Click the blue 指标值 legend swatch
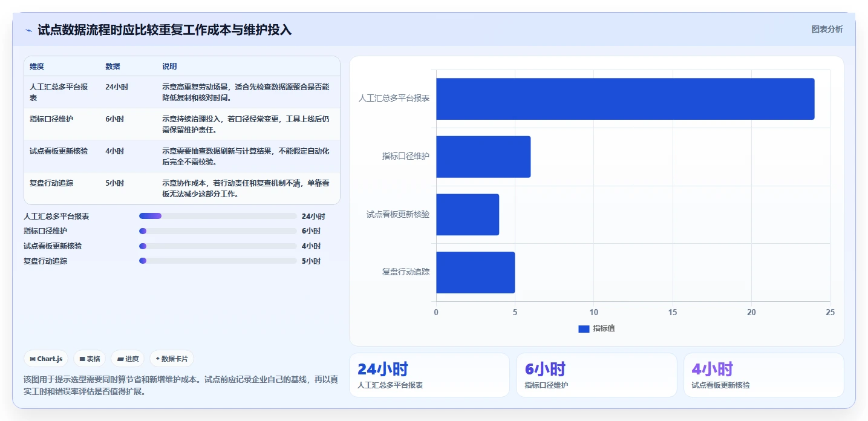868x421 pixels. (584, 328)
